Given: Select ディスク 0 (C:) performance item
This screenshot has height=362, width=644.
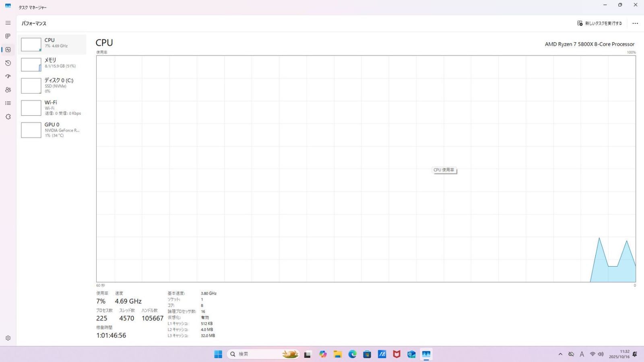Looking at the screenshot, I should [x=52, y=85].
